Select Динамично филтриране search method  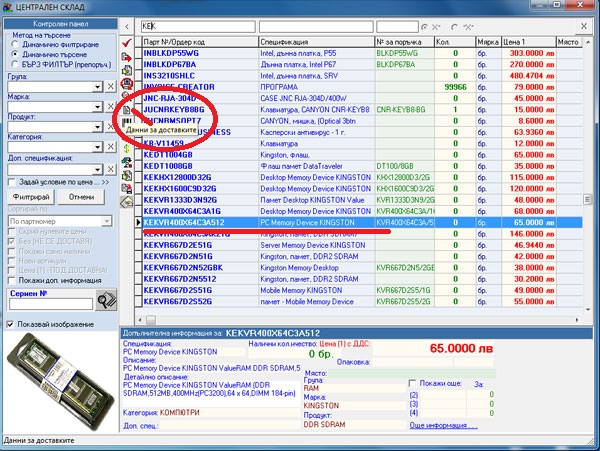point(13,46)
